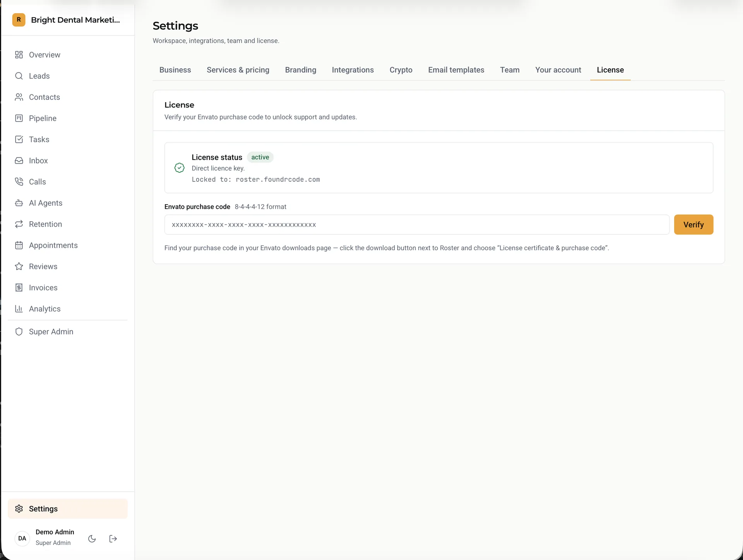
Task: Click the Inbox tray icon
Action: click(19, 160)
